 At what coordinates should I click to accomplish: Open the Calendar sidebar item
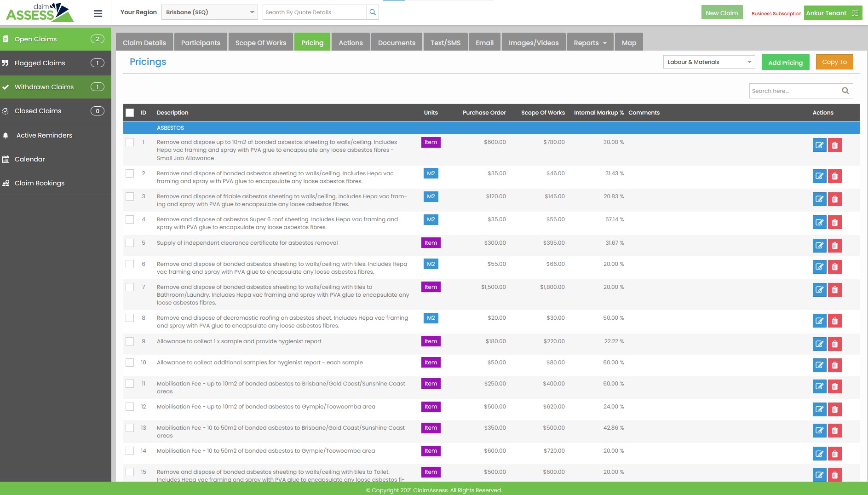tap(30, 159)
